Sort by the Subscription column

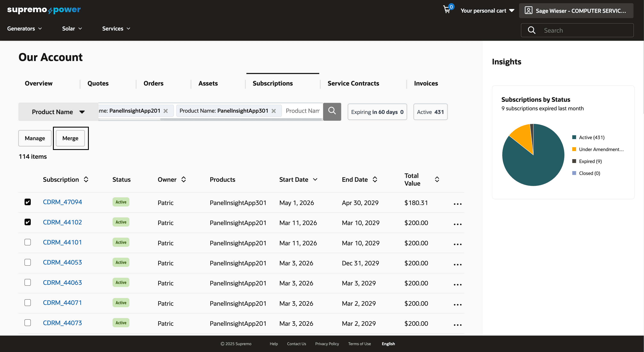[x=86, y=179]
